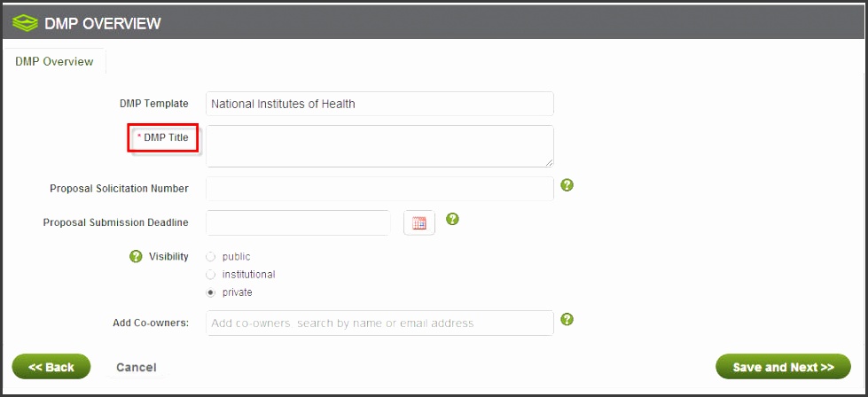Image resolution: width=868 pixels, height=397 pixels.
Task: Click the Save and Next >> button
Action: pos(783,367)
